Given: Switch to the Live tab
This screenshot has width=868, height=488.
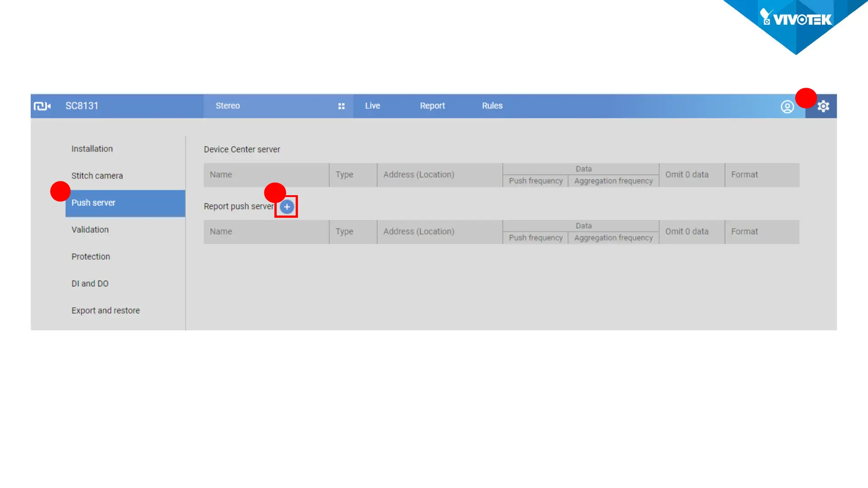Looking at the screenshot, I should pyautogui.click(x=373, y=106).
